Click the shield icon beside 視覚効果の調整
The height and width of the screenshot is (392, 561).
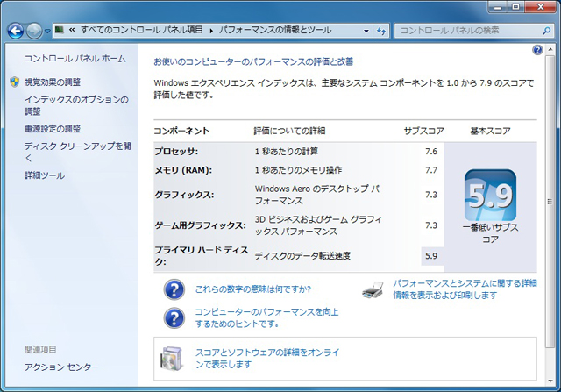tap(14, 82)
